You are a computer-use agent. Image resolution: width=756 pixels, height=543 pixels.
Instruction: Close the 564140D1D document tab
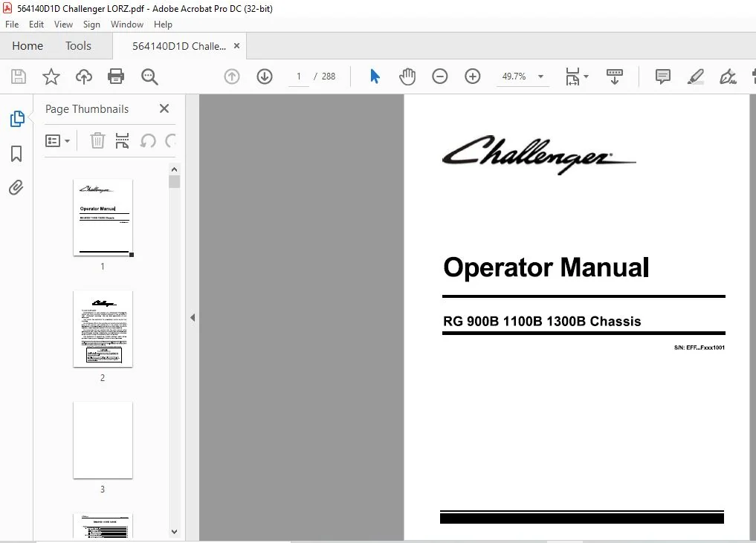pyautogui.click(x=236, y=46)
